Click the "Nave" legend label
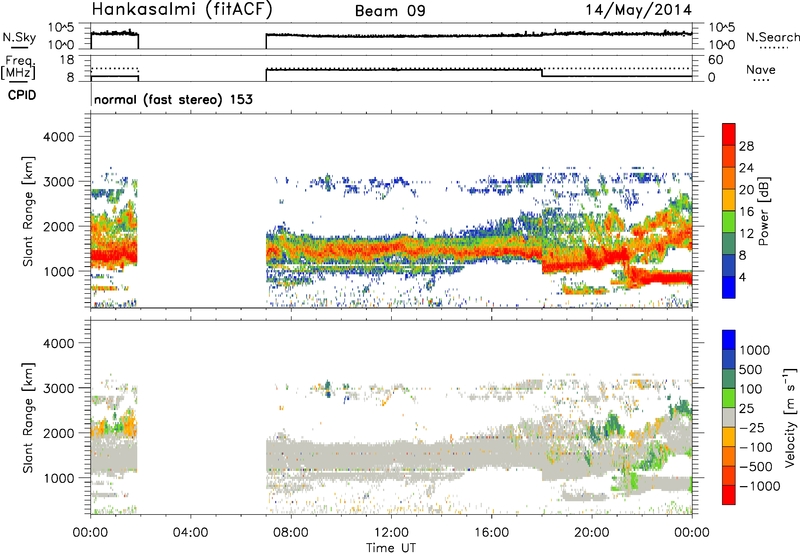The width and height of the screenshot is (800, 554). click(761, 69)
